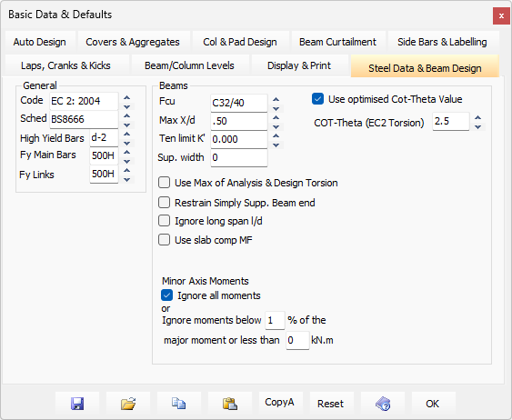Screen dimensions: 512x420
Task: Decrease Max X/d value
Action: (x=276, y=127)
